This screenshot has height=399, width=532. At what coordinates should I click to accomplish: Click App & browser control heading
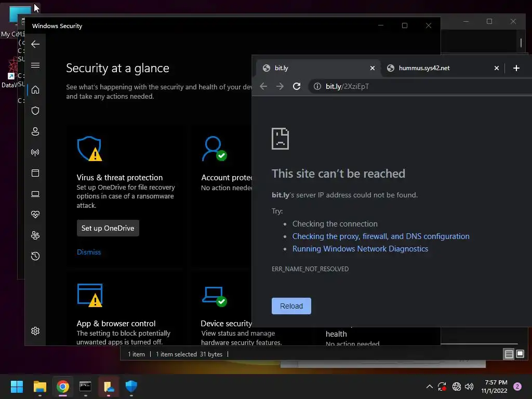[x=116, y=323]
